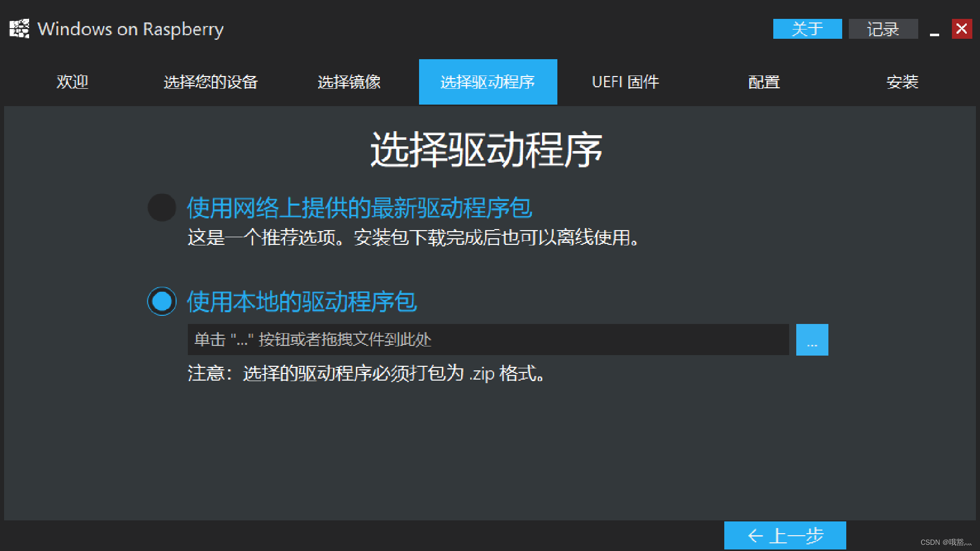The height and width of the screenshot is (551, 980).
Task: Switch to the 配置 tab
Action: click(764, 82)
